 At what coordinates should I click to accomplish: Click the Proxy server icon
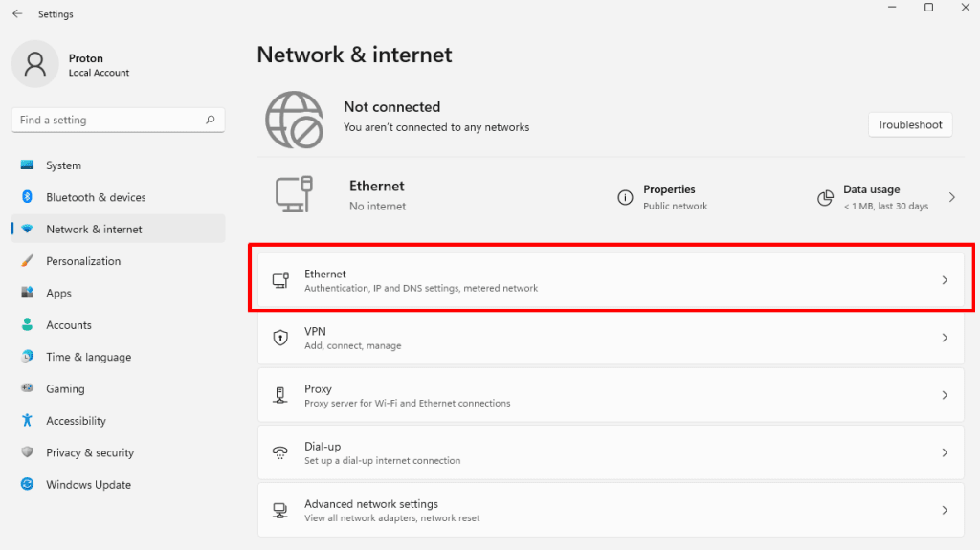[280, 395]
